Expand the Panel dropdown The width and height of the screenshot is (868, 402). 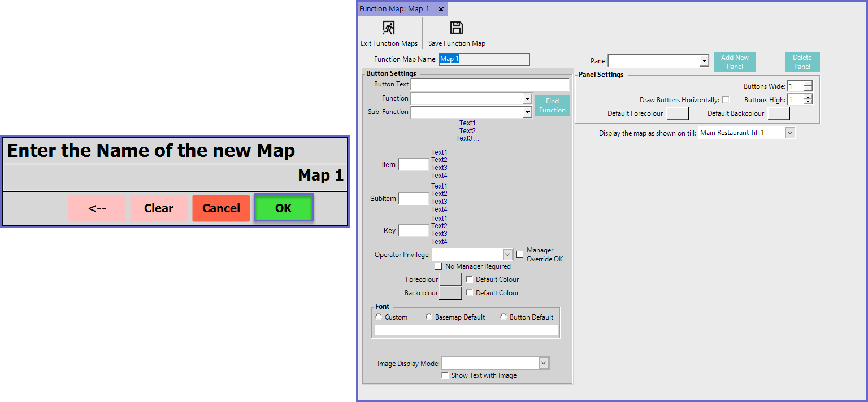click(704, 61)
